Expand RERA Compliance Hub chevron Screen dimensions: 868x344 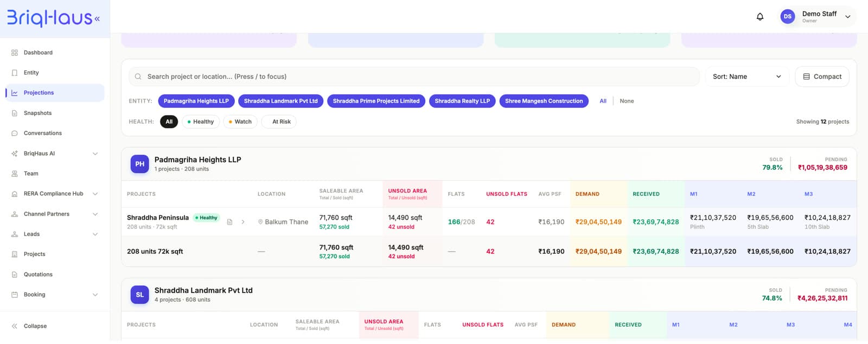[95, 194]
